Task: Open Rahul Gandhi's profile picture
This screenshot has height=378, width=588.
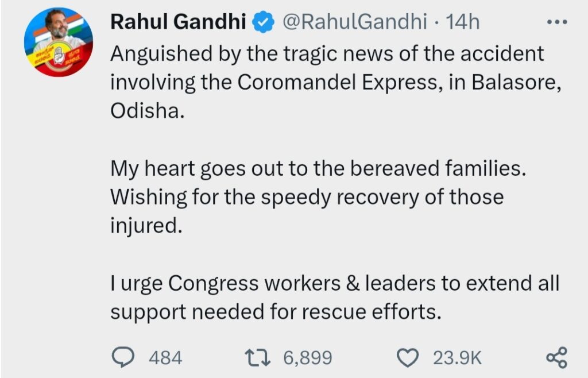Action: 59,42
